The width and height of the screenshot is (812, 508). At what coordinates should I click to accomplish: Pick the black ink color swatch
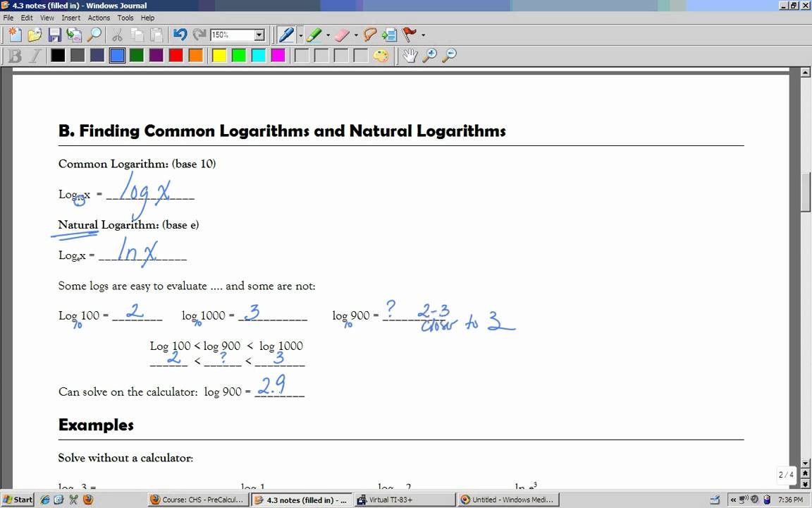pyautogui.click(x=58, y=56)
